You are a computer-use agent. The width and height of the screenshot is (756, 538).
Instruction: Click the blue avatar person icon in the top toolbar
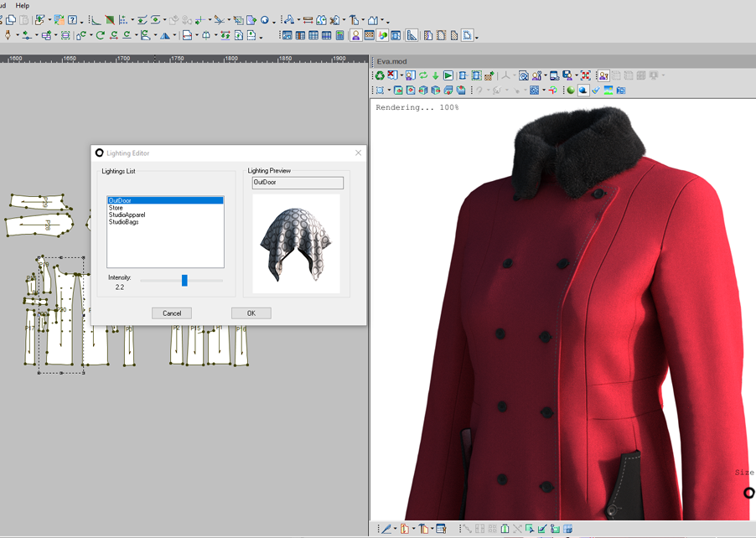[x=355, y=34]
